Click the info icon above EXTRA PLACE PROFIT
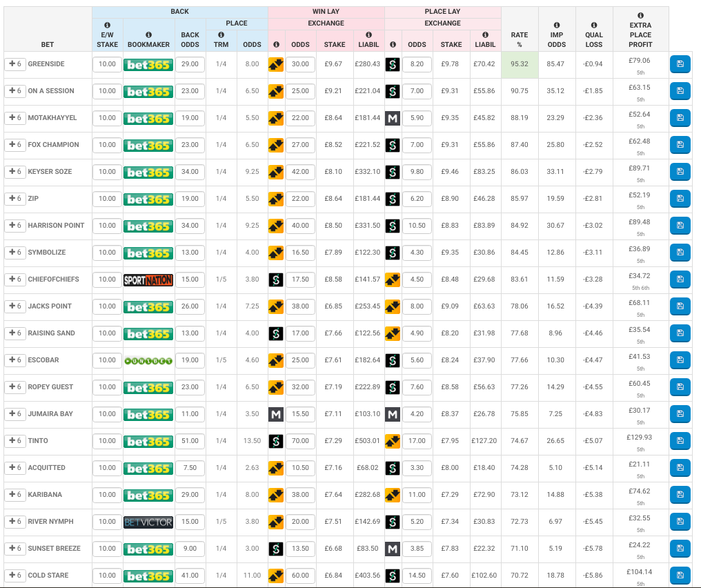 [x=640, y=15]
